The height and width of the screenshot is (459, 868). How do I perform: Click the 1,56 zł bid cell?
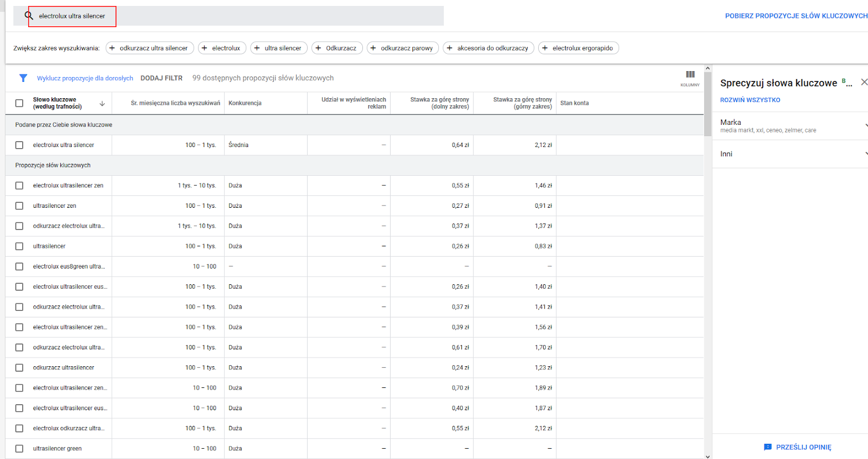[544, 327]
